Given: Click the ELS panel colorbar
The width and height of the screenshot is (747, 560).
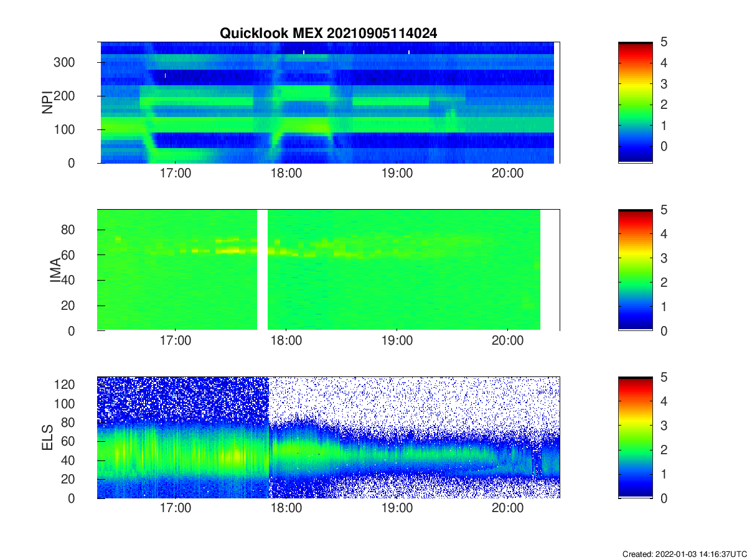Looking at the screenshot, I should pyautogui.click(x=636, y=437).
